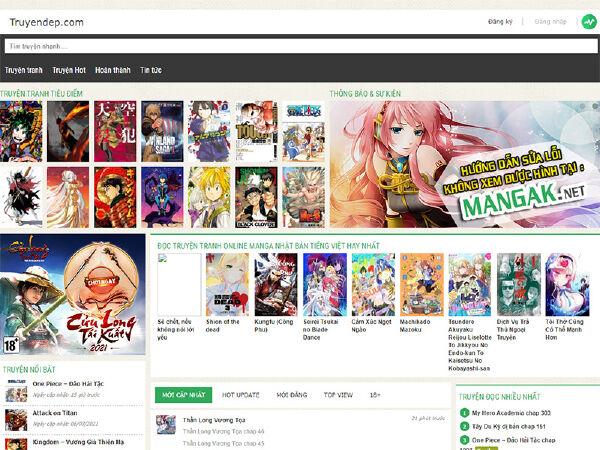Open the Sẽ chết, nếu không nói lời yêu title
Viewport: 600px width, 450px height.
176,329
